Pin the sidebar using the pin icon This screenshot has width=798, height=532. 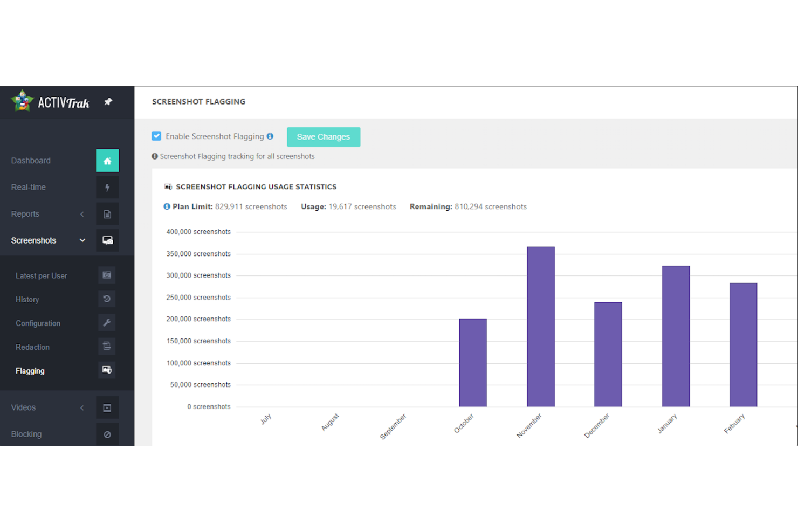point(108,101)
